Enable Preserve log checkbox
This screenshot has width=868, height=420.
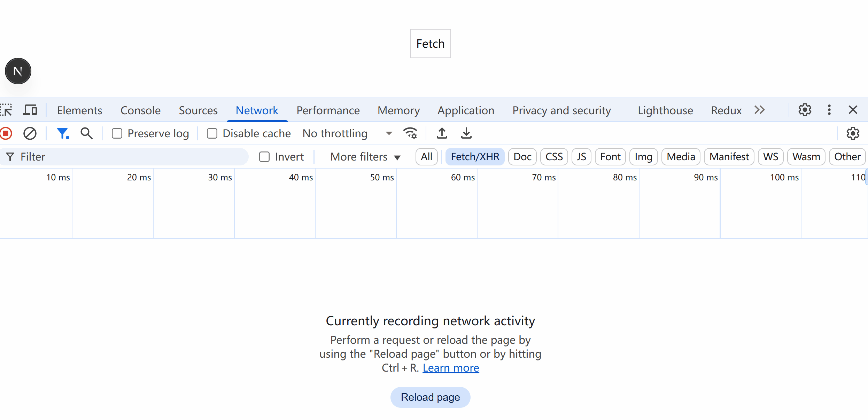coord(117,133)
